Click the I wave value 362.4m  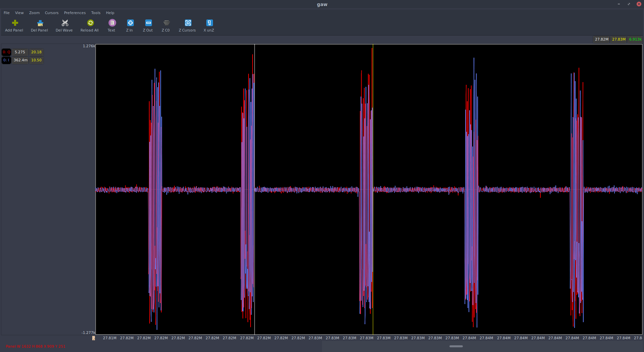20,60
